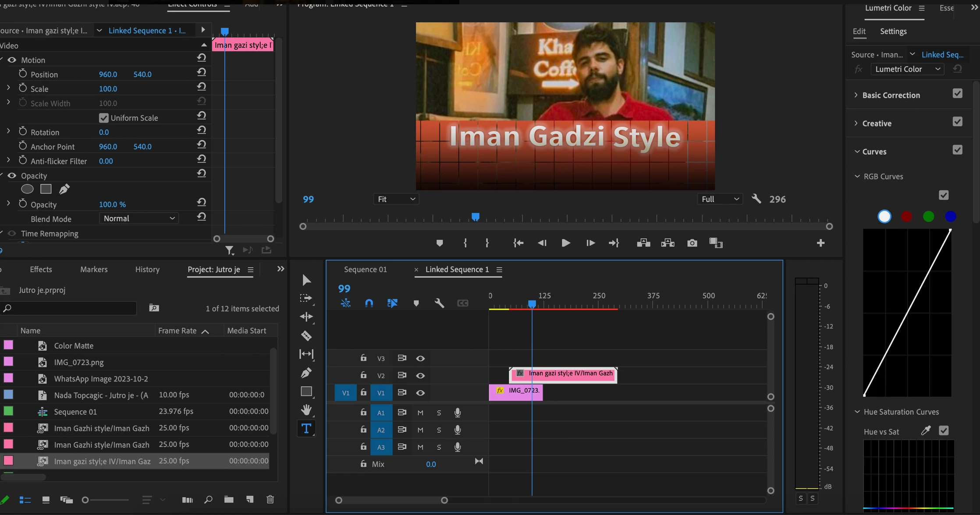Open the Lumetri Settings tab
The height and width of the screenshot is (515, 980).
[893, 32]
